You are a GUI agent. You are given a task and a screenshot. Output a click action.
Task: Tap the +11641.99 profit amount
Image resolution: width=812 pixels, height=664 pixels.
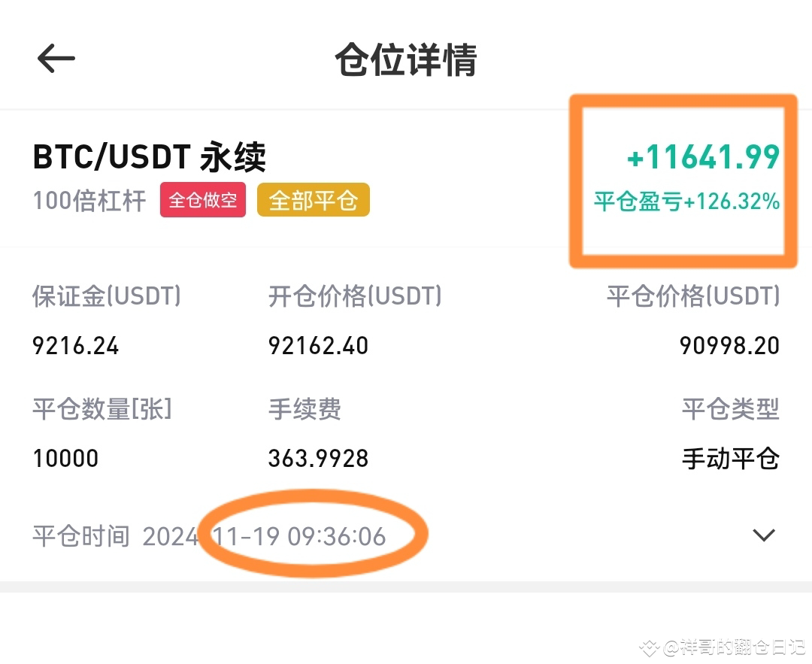703,158
